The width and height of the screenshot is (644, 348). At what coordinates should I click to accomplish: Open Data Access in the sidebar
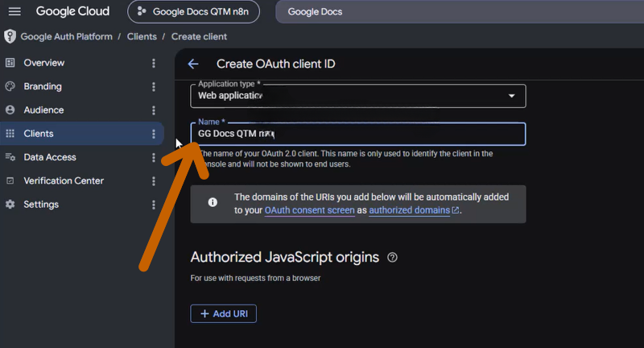pos(82,157)
